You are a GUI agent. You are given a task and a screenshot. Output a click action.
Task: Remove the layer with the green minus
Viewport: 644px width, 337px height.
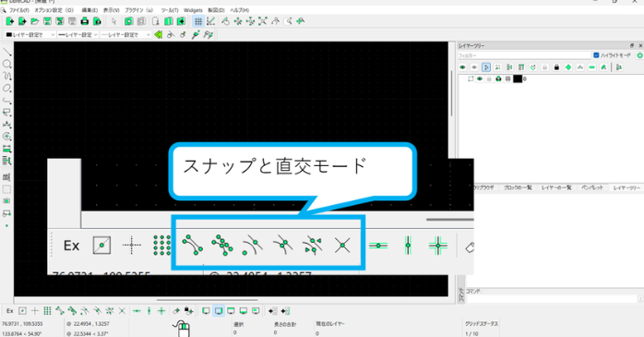[591, 67]
